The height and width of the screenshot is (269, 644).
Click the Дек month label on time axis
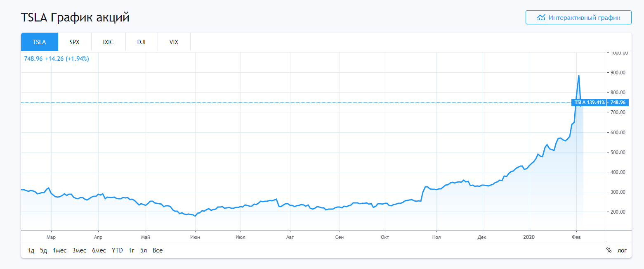pyautogui.click(x=482, y=237)
